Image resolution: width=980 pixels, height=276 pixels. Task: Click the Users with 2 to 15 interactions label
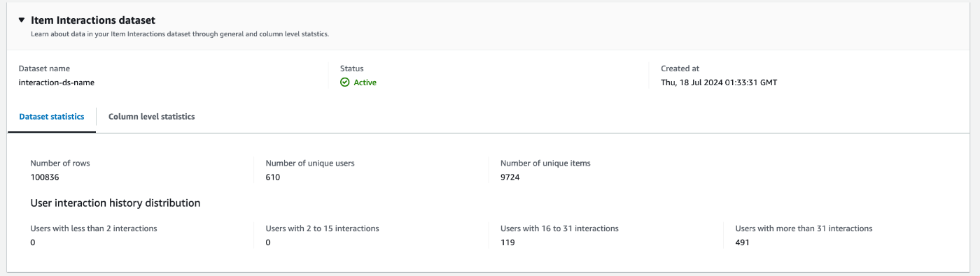(323, 228)
